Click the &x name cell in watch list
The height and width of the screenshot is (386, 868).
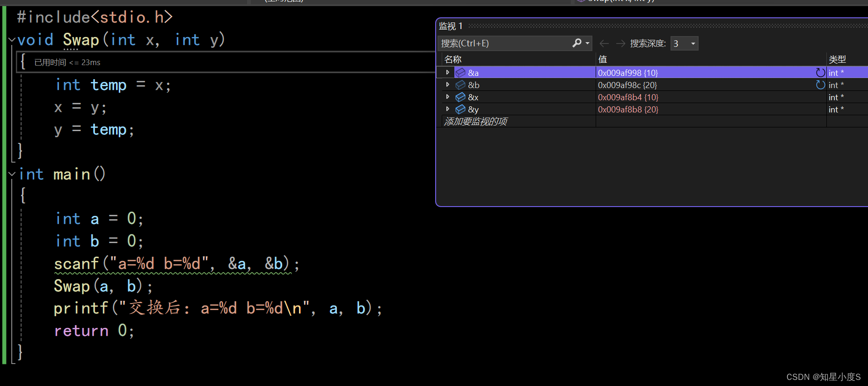click(x=473, y=97)
